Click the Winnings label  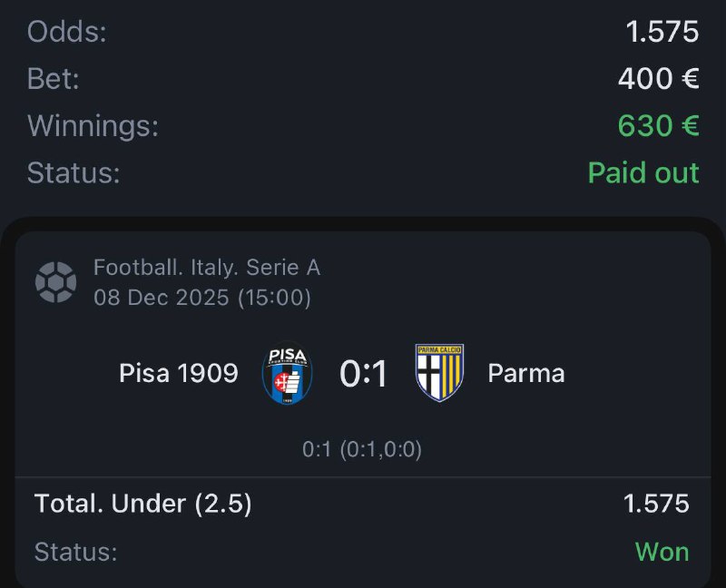click(93, 125)
